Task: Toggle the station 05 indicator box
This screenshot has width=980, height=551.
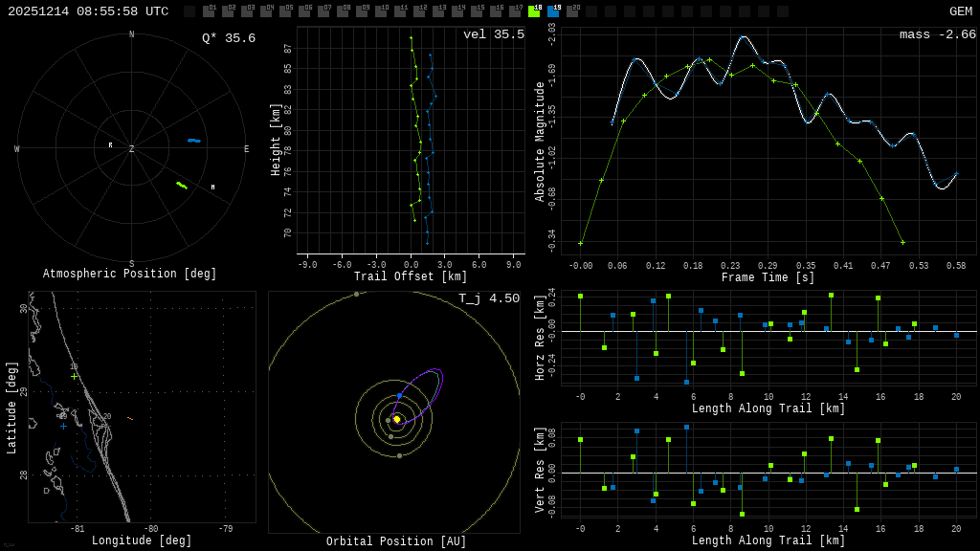Action: pyautogui.click(x=285, y=11)
